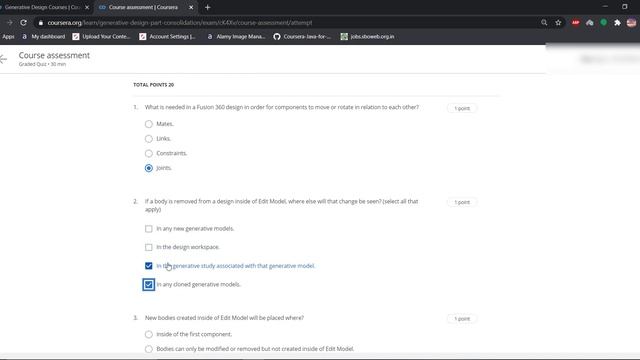Select the Constraints radio option

click(x=149, y=153)
